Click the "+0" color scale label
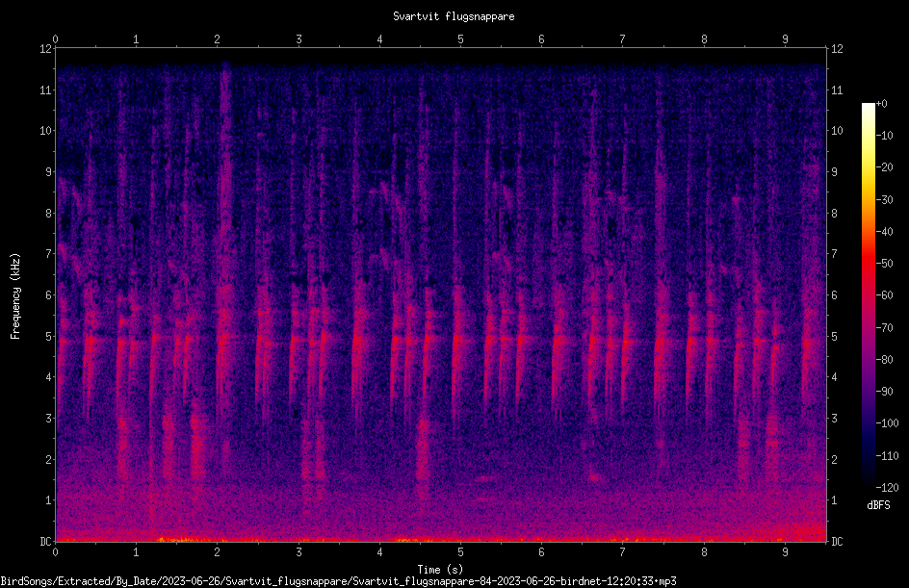This screenshot has height=588, width=909. click(x=881, y=104)
